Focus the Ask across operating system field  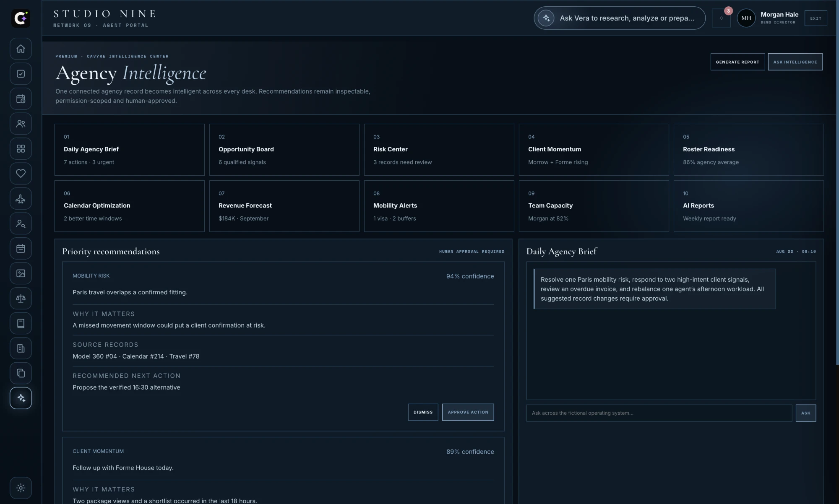click(x=659, y=413)
